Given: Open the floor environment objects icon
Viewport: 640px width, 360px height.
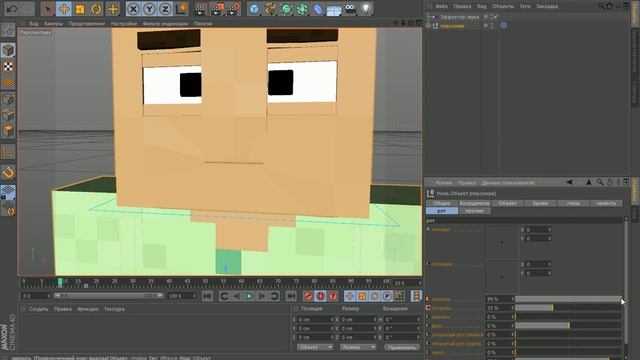Looking at the screenshot, I should pos(334,9).
